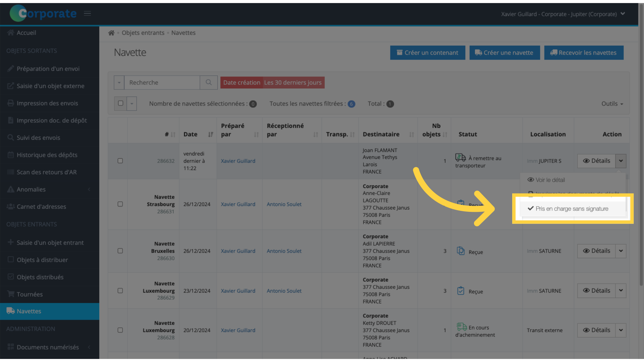Expand Documents numérisés section

[50, 347]
